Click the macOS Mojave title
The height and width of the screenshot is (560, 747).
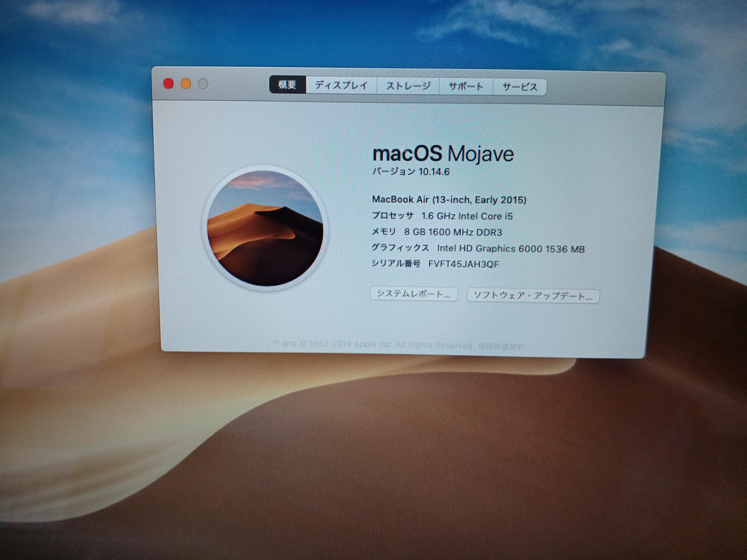coord(443,153)
